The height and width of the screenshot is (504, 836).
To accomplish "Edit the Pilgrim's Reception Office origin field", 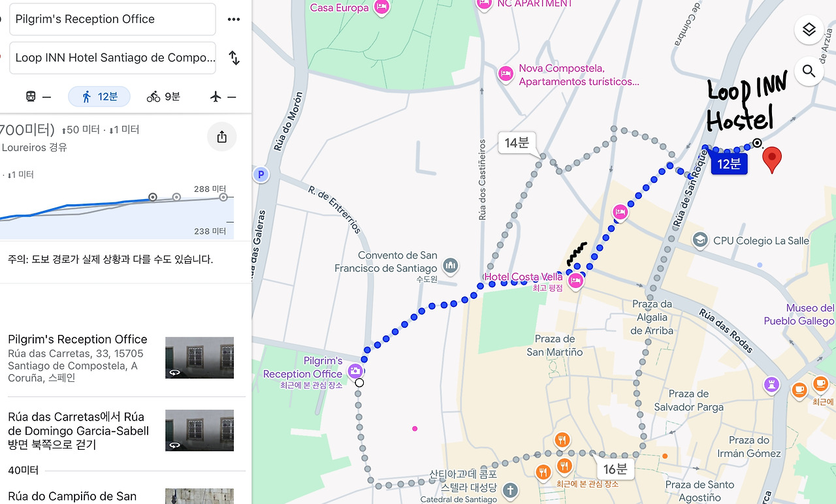I will (112, 20).
